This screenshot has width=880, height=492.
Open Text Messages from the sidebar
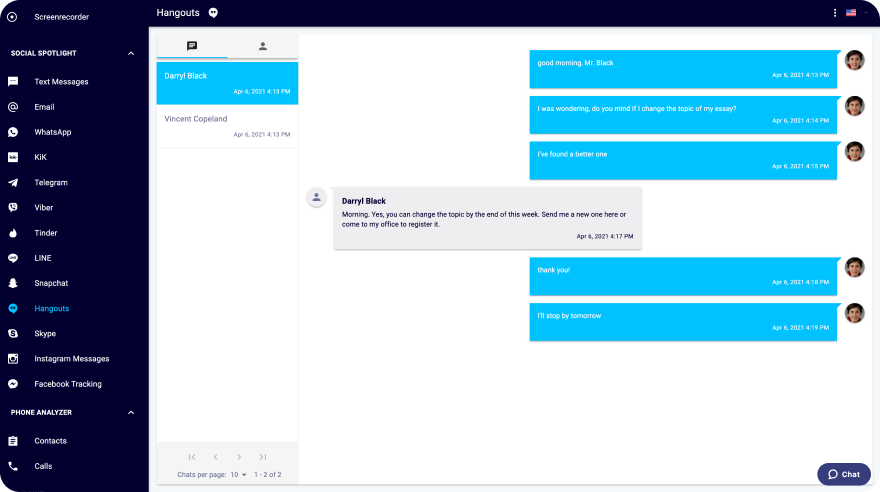(x=61, y=81)
